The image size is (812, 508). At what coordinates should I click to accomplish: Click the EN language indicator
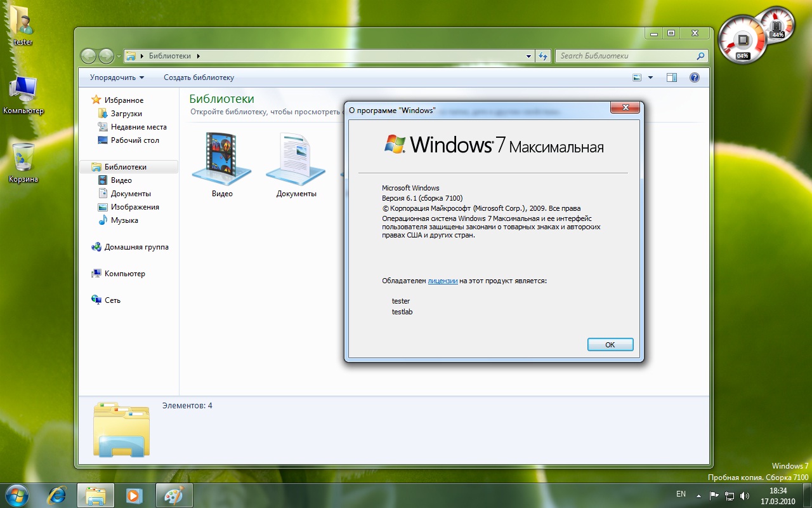681,494
